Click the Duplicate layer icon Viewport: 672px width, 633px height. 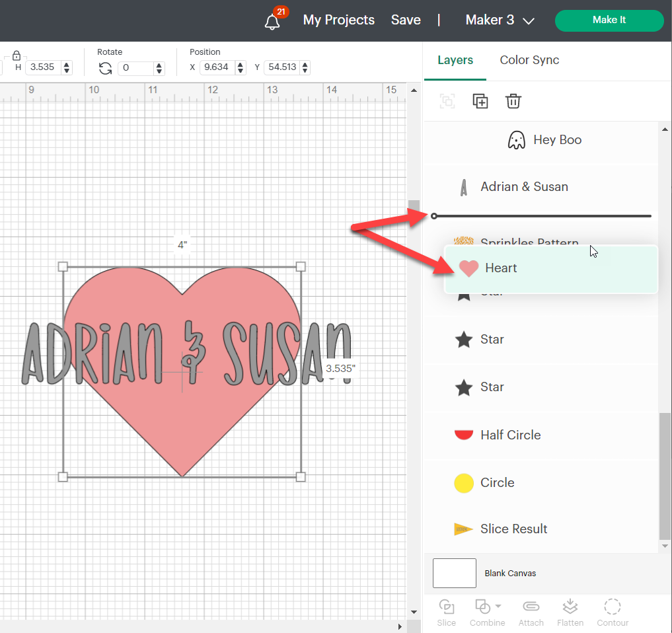[x=480, y=101]
